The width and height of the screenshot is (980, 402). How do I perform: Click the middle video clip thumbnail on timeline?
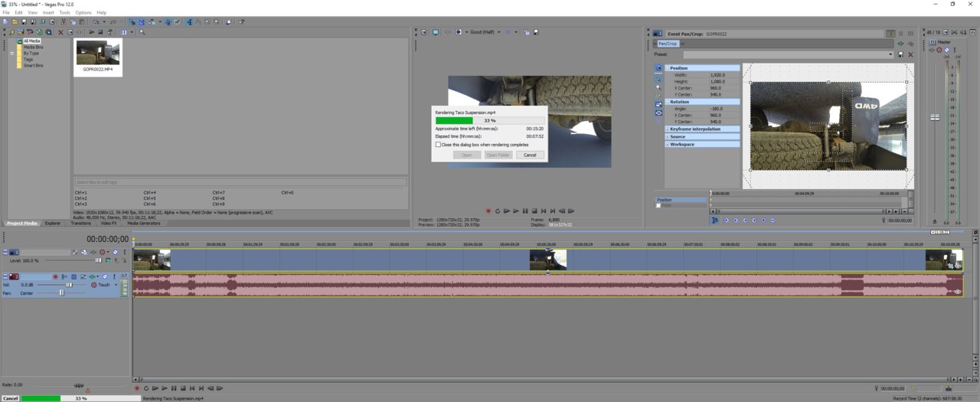pos(548,260)
